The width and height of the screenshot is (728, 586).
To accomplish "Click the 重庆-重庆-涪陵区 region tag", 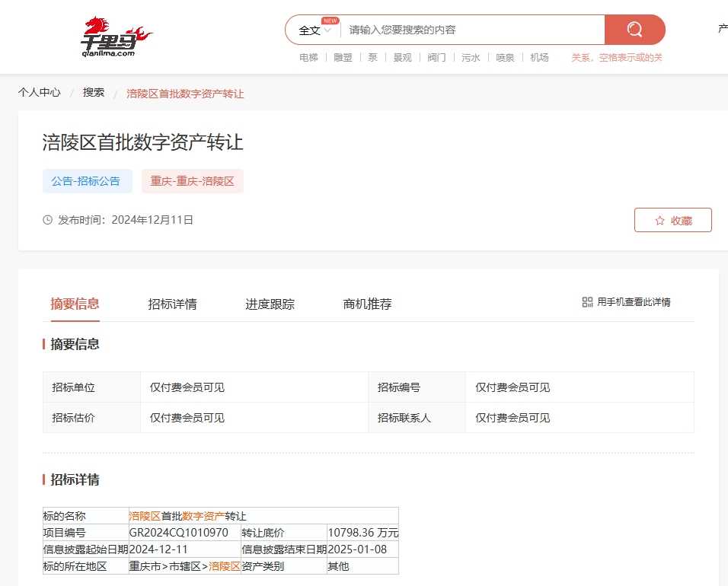I will [x=192, y=181].
